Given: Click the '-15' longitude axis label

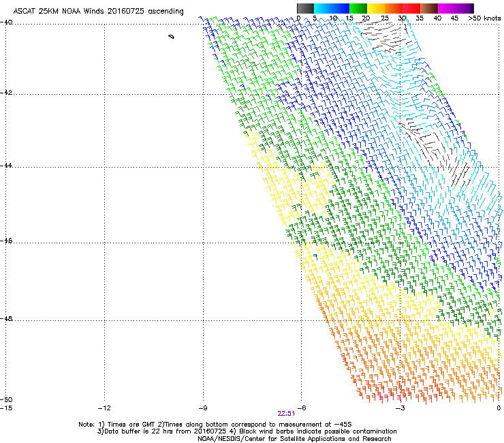Looking at the screenshot, I should tap(6, 408).
